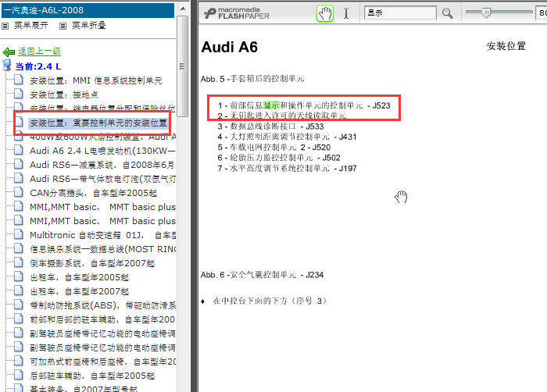Open 带制动防抱系统(ABS) entry

coord(102,305)
